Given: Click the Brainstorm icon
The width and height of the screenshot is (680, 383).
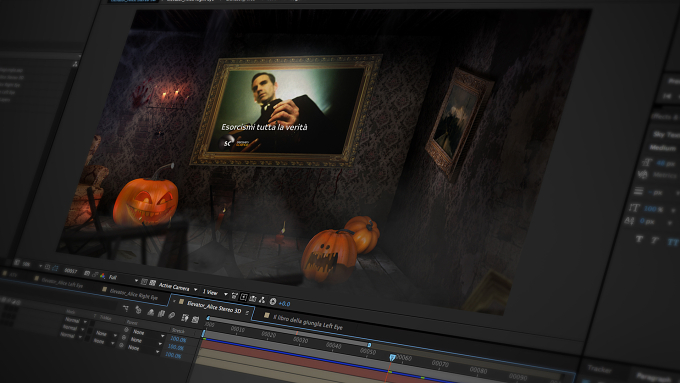Looking at the screenshot, I should point(184,318).
